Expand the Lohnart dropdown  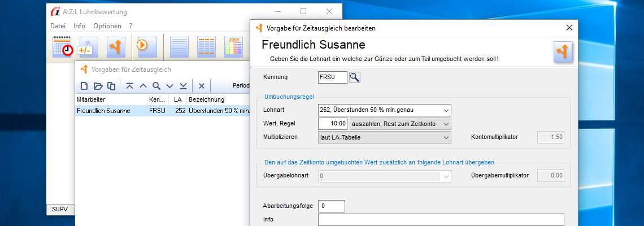tap(446, 110)
